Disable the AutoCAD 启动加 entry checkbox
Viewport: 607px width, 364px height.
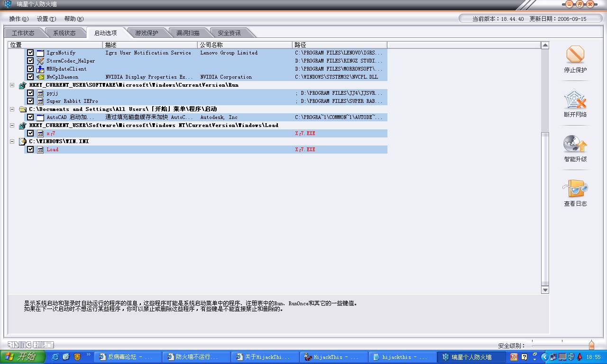[x=30, y=118]
